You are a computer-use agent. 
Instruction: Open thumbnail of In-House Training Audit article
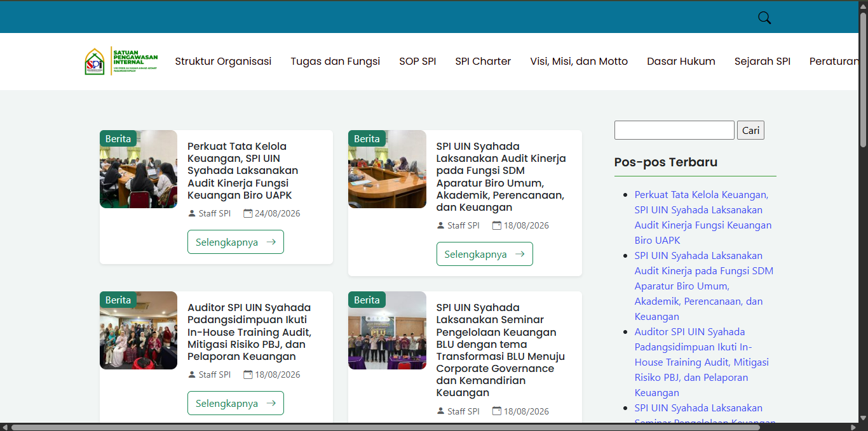pos(139,330)
